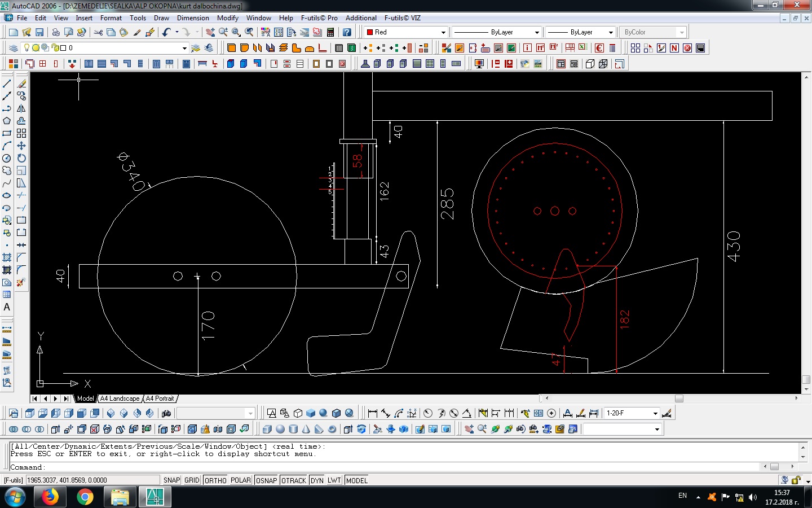
Task: Open the Red color control dropdown
Action: click(x=443, y=32)
